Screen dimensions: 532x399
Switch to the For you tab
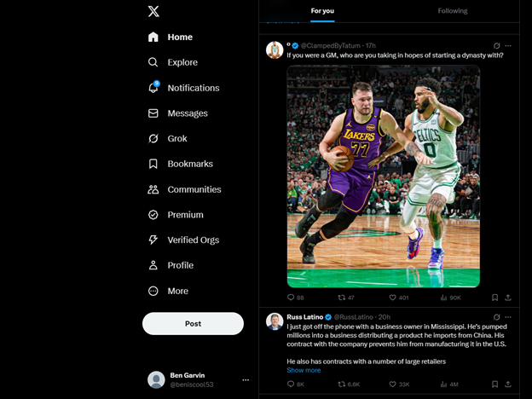pyautogui.click(x=322, y=11)
